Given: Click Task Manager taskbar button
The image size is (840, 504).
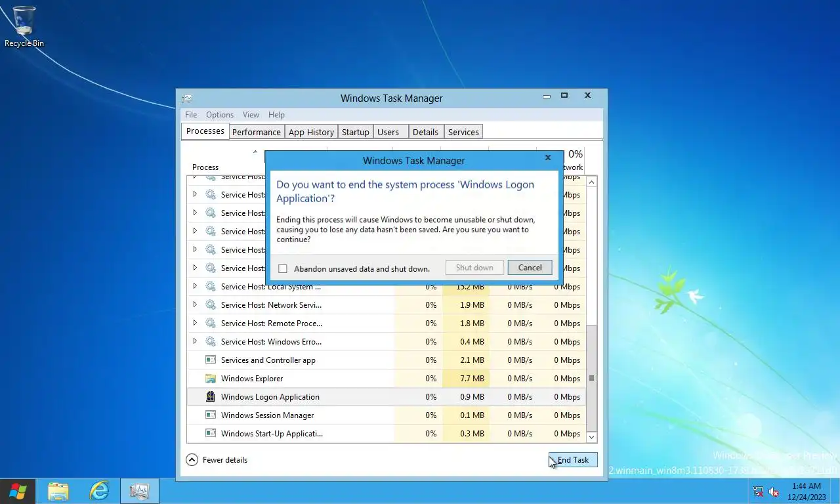Looking at the screenshot, I should pyautogui.click(x=140, y=491).
